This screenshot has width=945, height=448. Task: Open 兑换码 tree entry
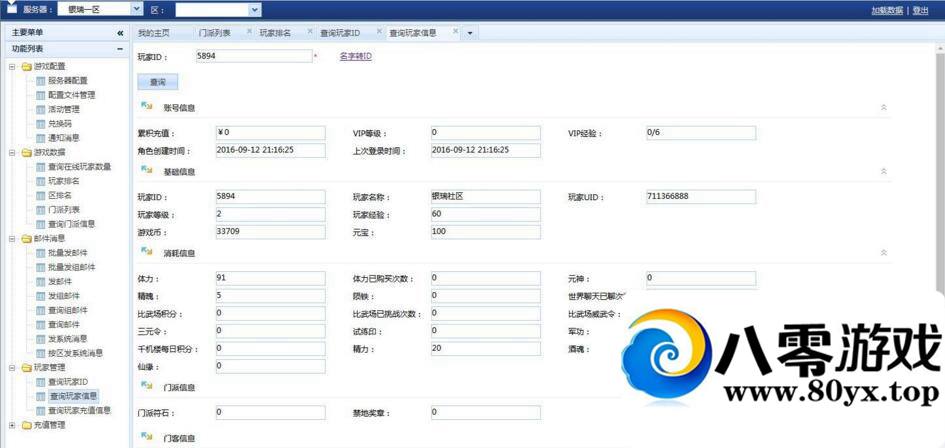[60, 124]
